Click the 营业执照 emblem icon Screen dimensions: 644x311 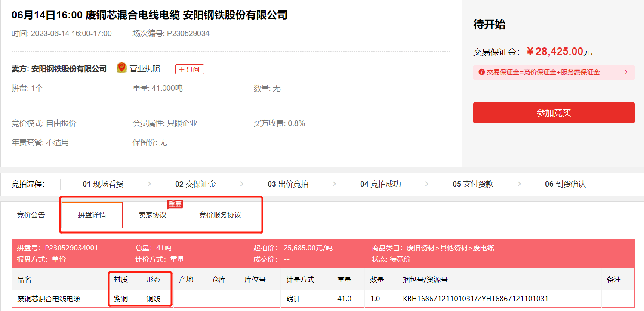pos(122,68)
